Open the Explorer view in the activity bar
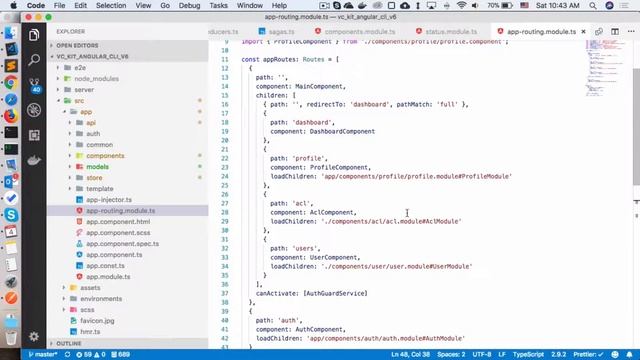640x360 pixels. pyautogui.click(x=34, y=35)
